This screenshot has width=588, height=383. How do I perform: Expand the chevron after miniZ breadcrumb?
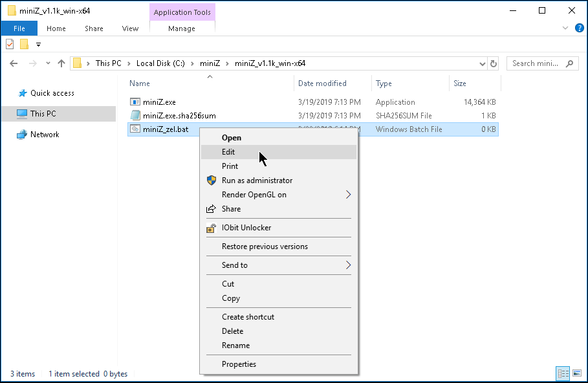(227, 64)
